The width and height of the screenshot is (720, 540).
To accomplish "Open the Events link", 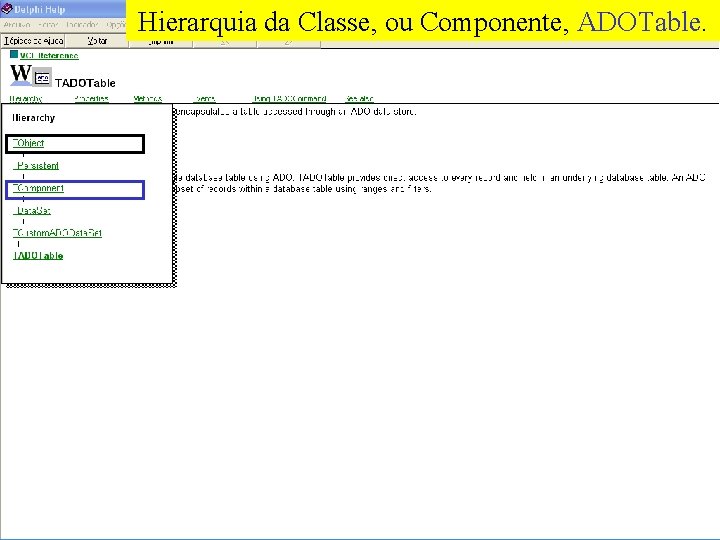I will (205, 98).
